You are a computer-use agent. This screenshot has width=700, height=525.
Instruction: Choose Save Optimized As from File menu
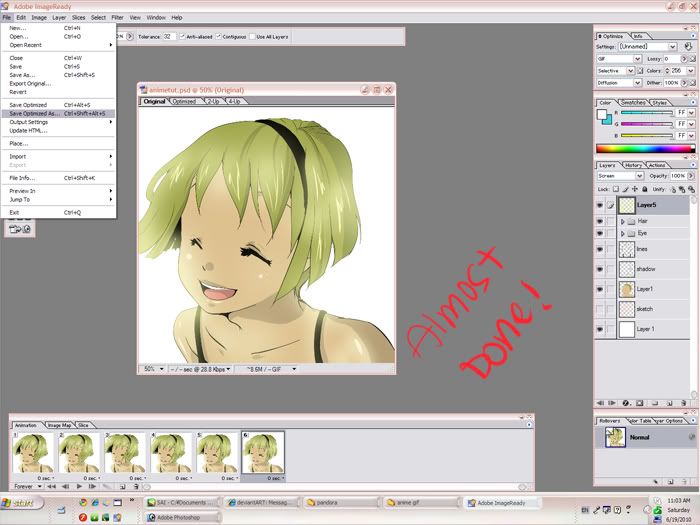(x=35, y=113)
